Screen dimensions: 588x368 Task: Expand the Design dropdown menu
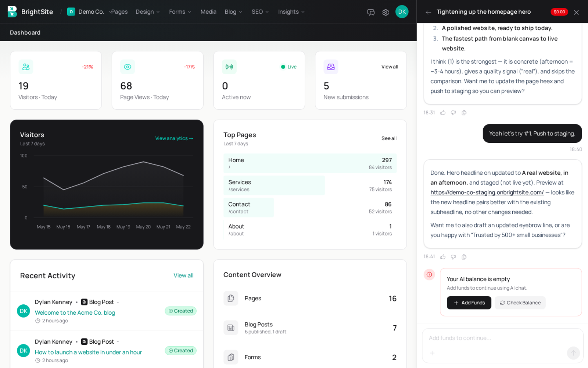coord(148,12)
